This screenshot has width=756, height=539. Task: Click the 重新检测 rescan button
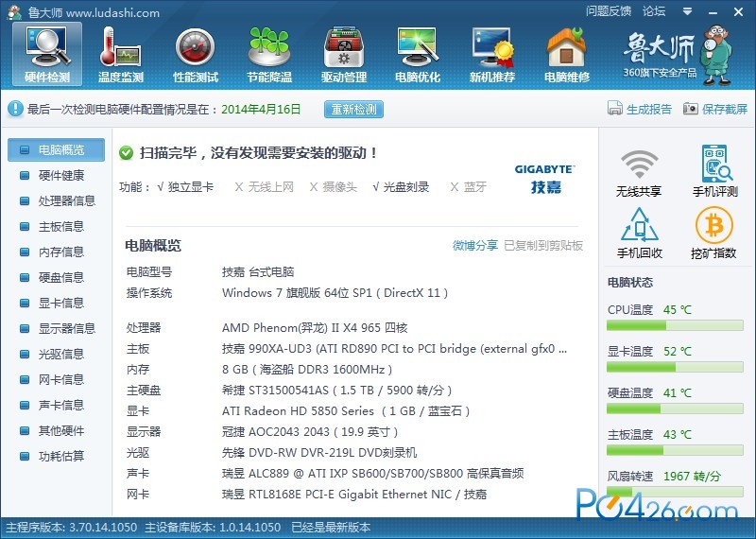[x=353, y=109]
